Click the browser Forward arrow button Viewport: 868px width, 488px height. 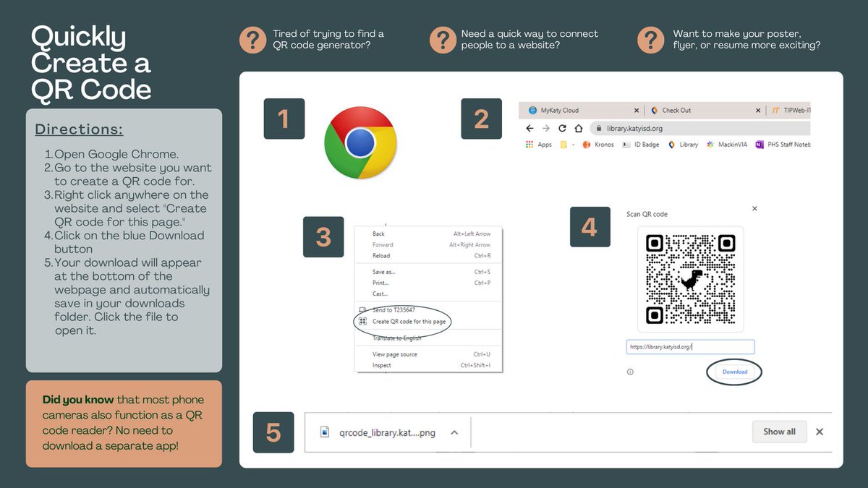[x=545, y=128]
